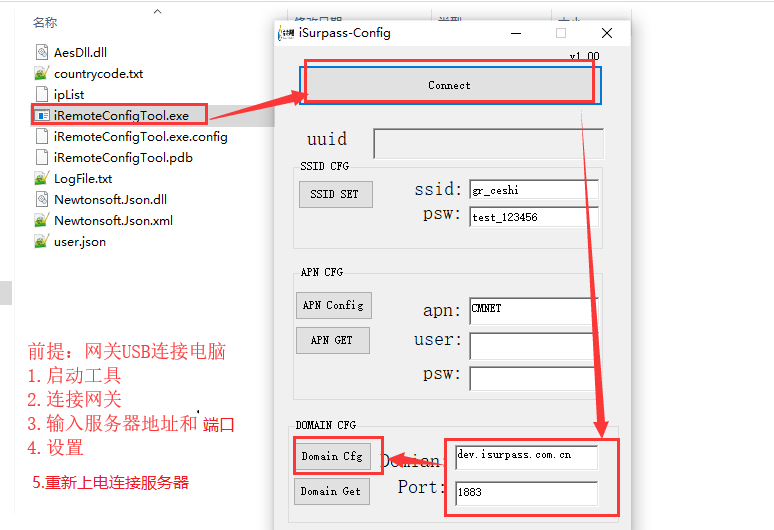The width and height of the screenshot is (774, 530).
Task: Focus the empty APN psw field
Action: coord(533,379)
